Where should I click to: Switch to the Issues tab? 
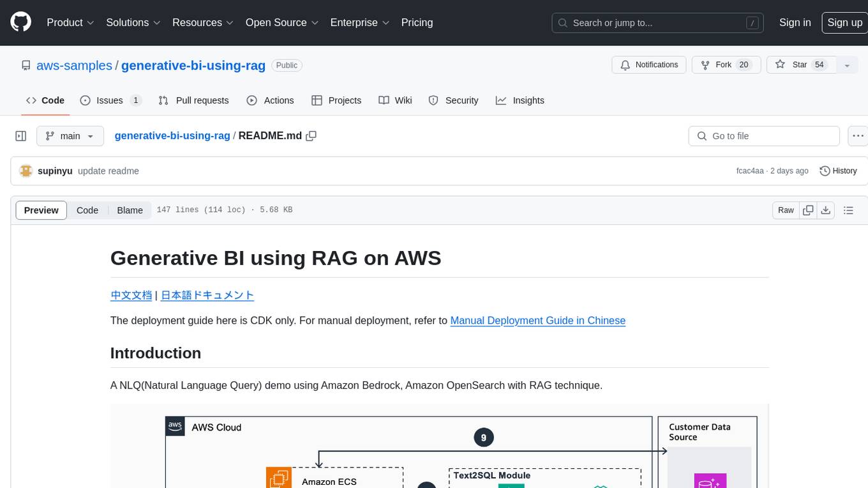110,100
